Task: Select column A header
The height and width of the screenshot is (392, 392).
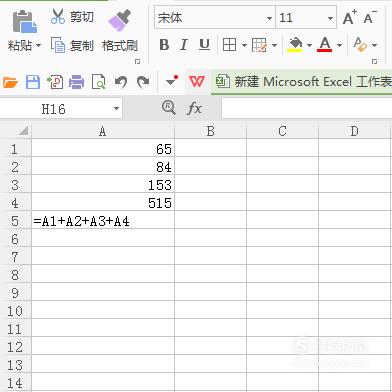Action: coord(103,132)
